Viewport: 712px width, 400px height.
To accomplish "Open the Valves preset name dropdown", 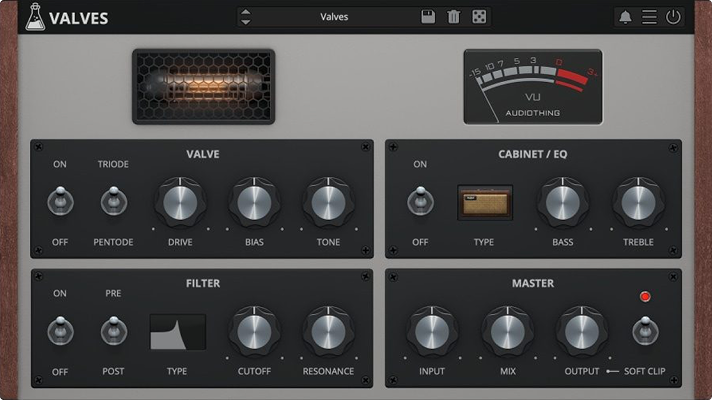I will [334, 17].
